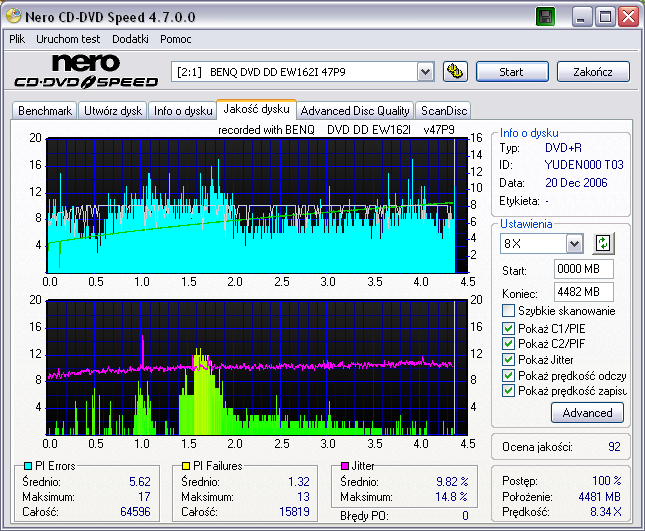
Task: Click the PI Failures average 1.32
Action: coord(299,482)
